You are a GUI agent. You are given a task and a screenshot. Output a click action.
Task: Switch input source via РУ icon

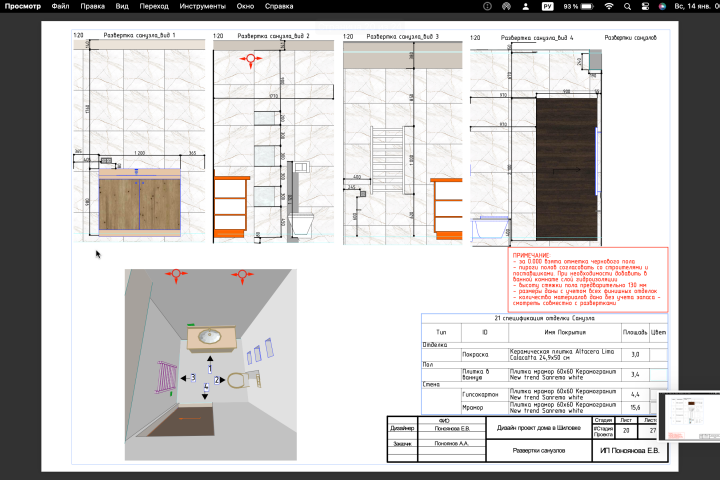tap(547, 6)
